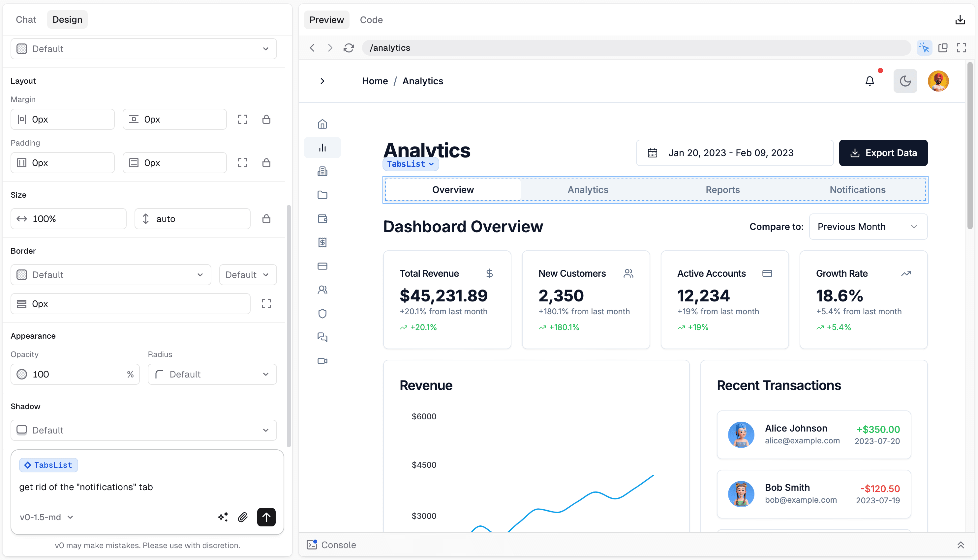Click the fullscreen preview icon
This screenshot has width=978, height=560.
pyautogui.click(x=961, y=48)
